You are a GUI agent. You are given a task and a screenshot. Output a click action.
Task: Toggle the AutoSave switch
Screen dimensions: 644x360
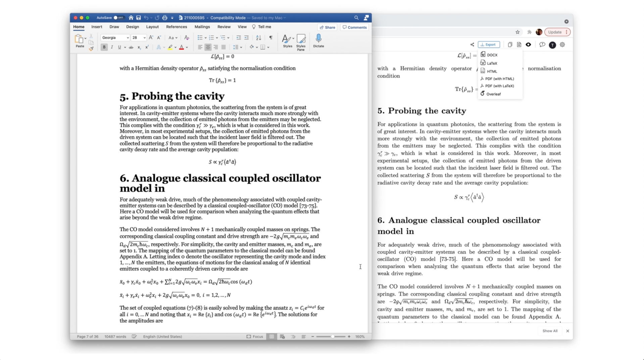(118, 18)
